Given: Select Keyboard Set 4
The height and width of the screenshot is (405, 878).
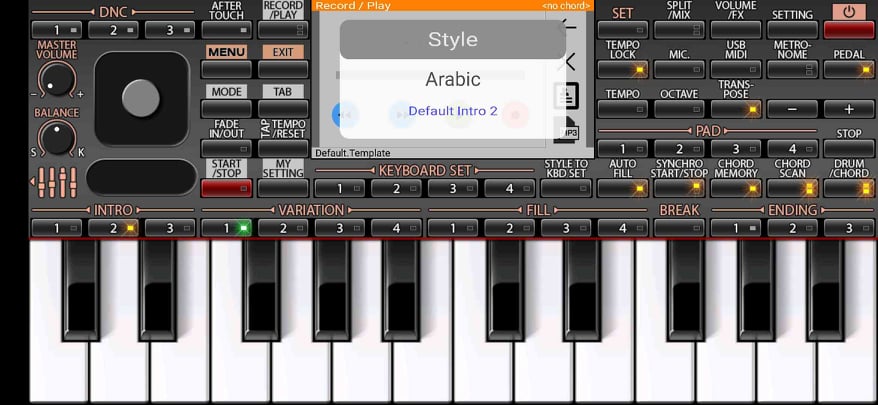Looking at the screenshot, I should (509, 188).
